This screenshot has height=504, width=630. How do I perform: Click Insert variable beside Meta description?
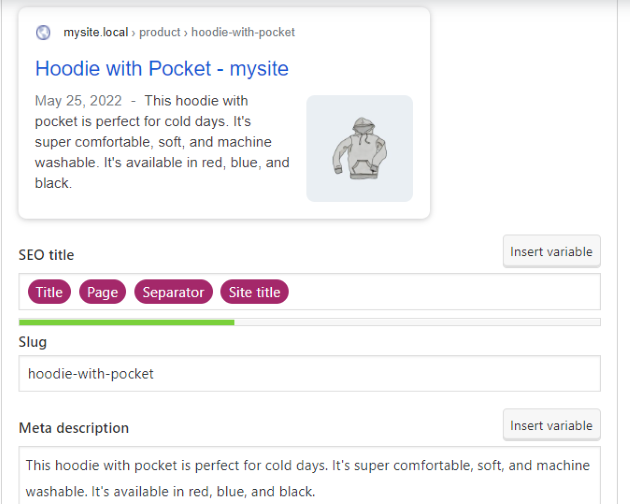(x=551, y=425)
